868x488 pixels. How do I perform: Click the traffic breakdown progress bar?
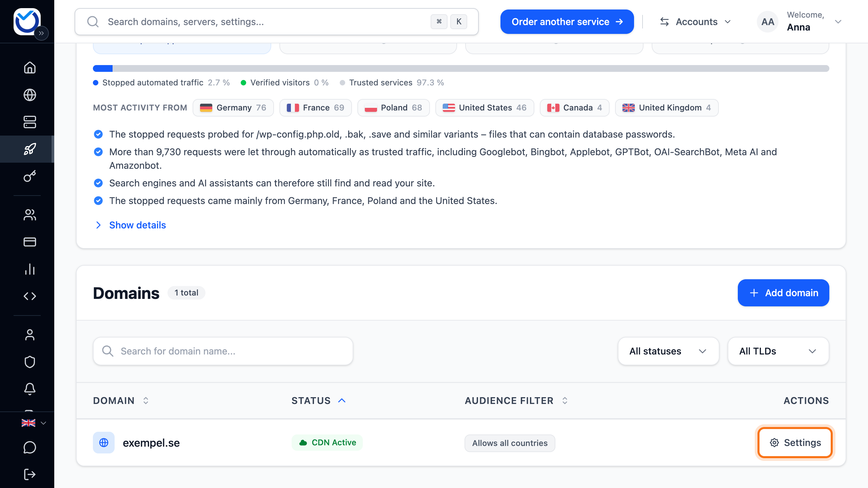coord(461,68)
